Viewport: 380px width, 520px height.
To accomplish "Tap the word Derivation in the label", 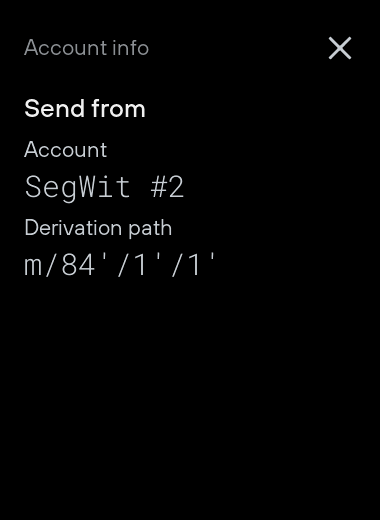I will point(73,228).
